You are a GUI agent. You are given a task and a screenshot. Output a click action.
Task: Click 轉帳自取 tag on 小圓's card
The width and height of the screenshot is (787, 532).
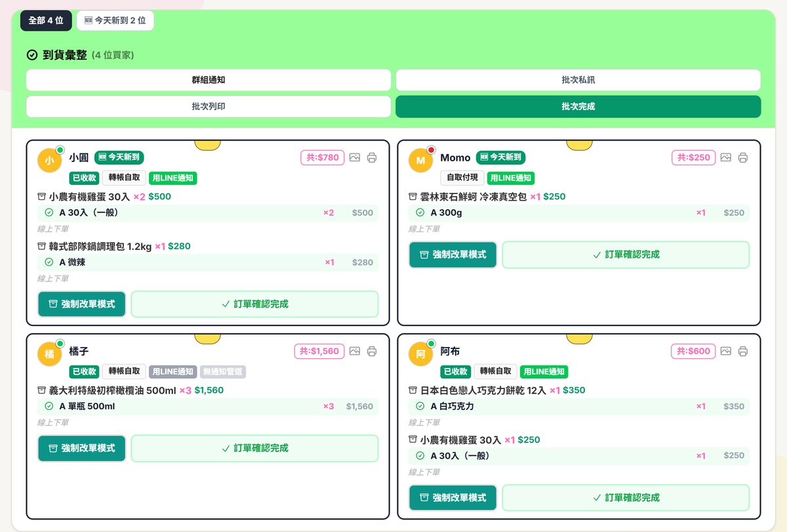[x=124, y=178]
